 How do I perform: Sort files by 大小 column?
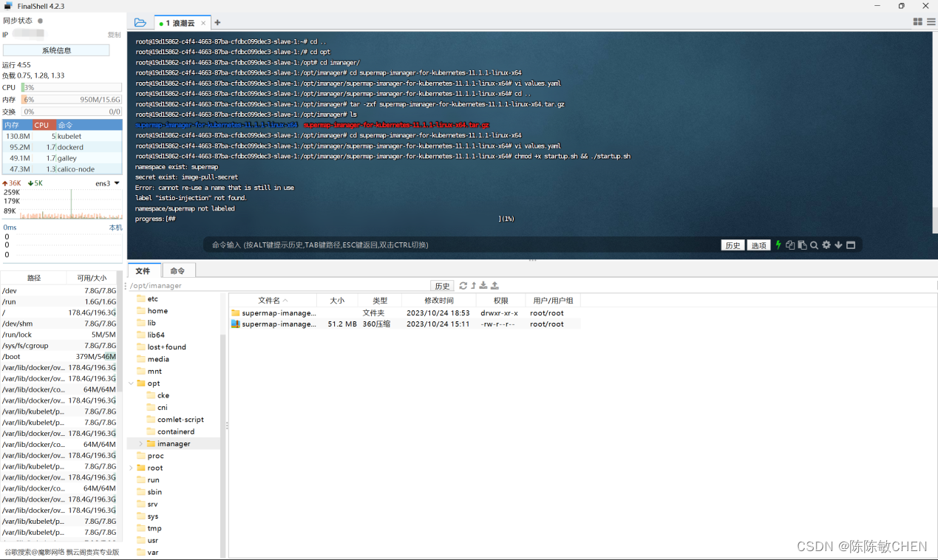coord(337,301)
